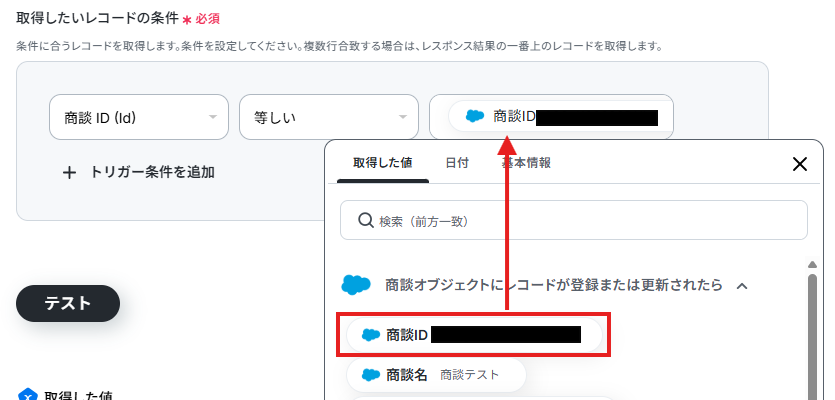The height and width of the screenshot is (400, 835).
Task: Click the magnifier icon in search box
Action: 366,221
